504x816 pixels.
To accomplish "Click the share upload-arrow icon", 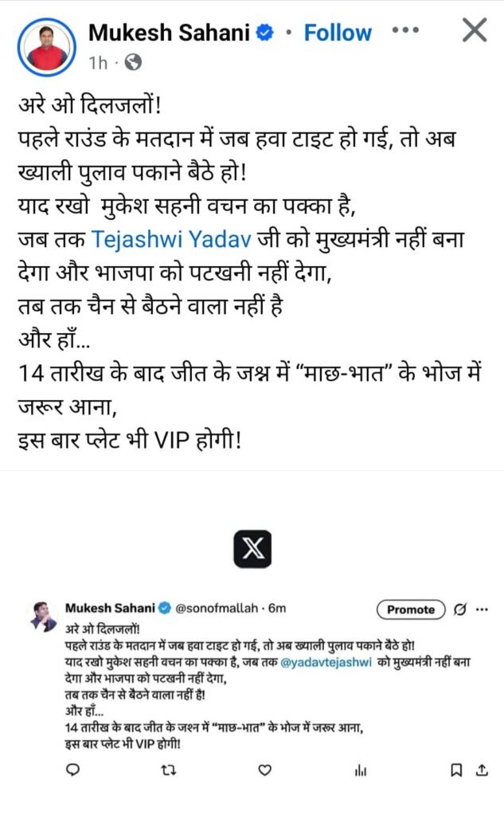I will [483, 770].
